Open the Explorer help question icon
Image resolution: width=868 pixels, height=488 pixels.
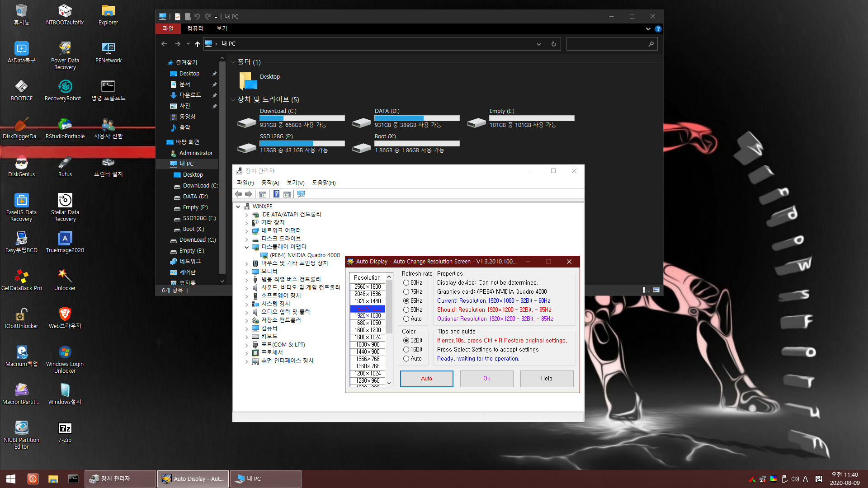click(x=658, y=28)
